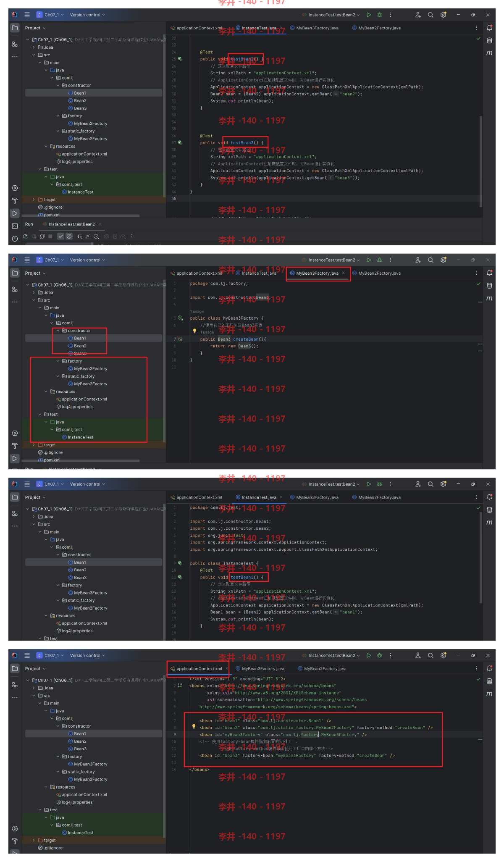Click '1 usage' hint above MyBean3Factory class
Image resolution: width=504 pixels, height=862 pixels.
click(197, 312)
